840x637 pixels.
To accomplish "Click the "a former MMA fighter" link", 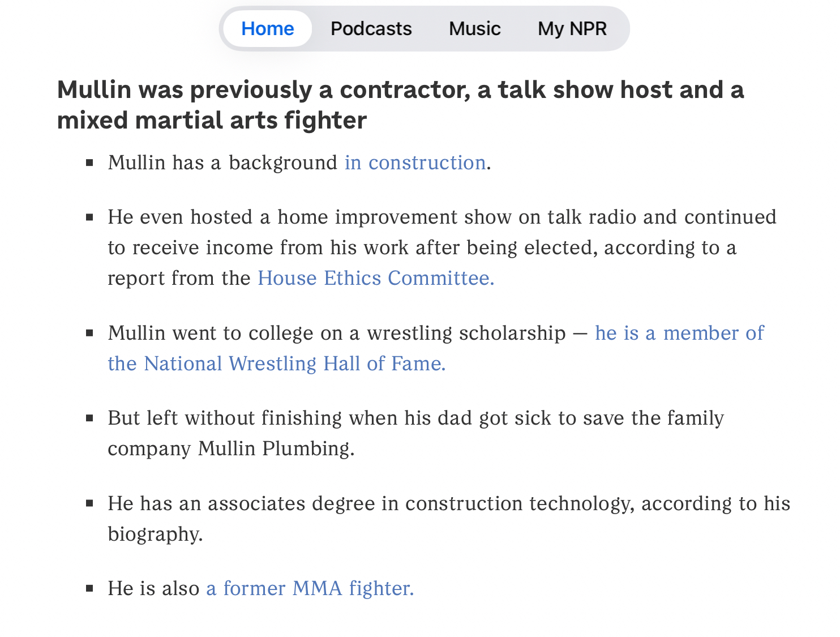I will click(310, 589).
